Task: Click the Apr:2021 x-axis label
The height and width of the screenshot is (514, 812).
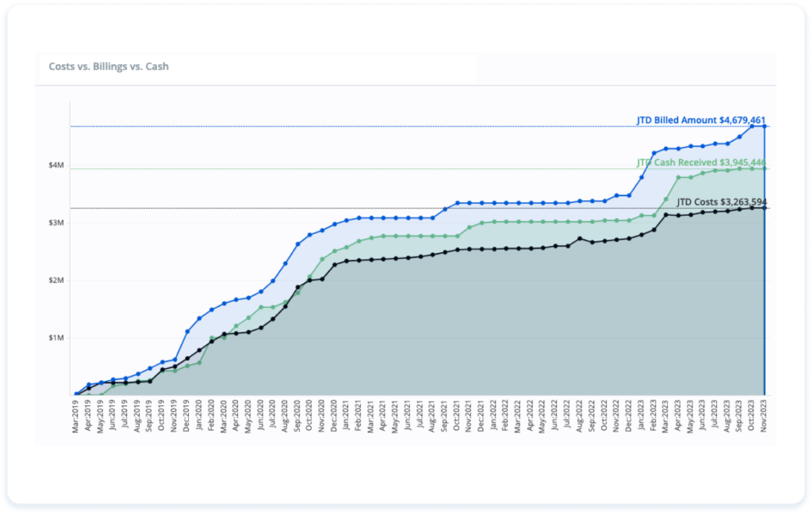Action: (x=383, y=416)
